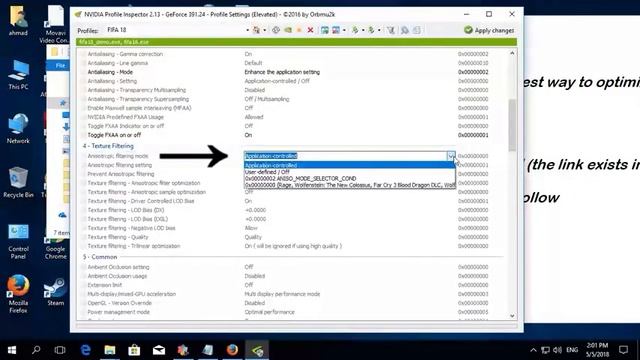Open the Google Chrome desktop shortcut
This screenshot has height=360, width=640.
[56, 249]
